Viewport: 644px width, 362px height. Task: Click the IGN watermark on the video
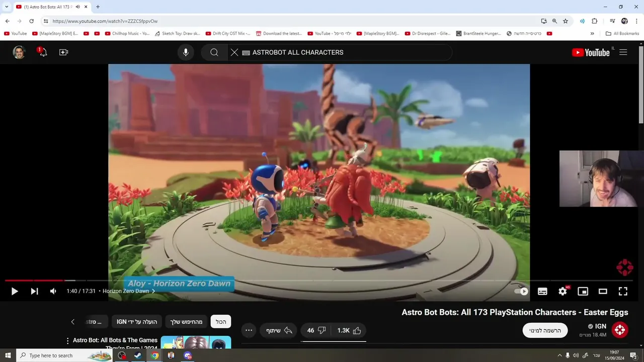pyautogui.click(x=624, y=267)
